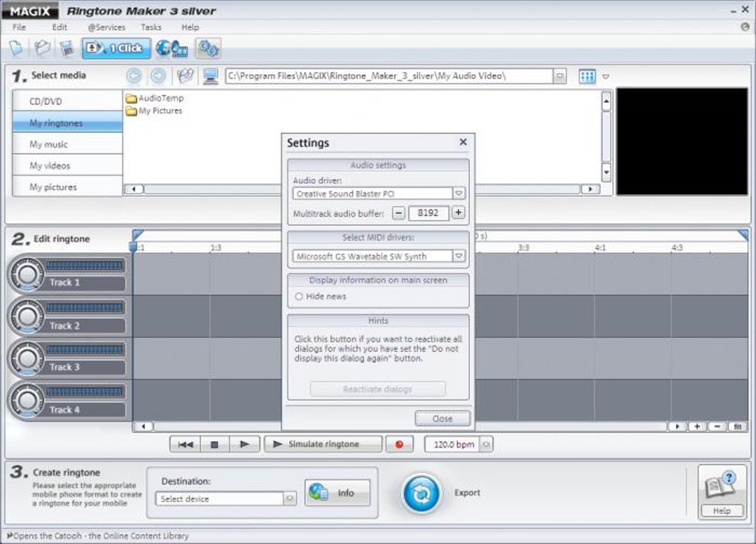The height and width of the screenshot is (544, 756).
Task: Switch to the My pictures tab
Action: tap(67, 187)
